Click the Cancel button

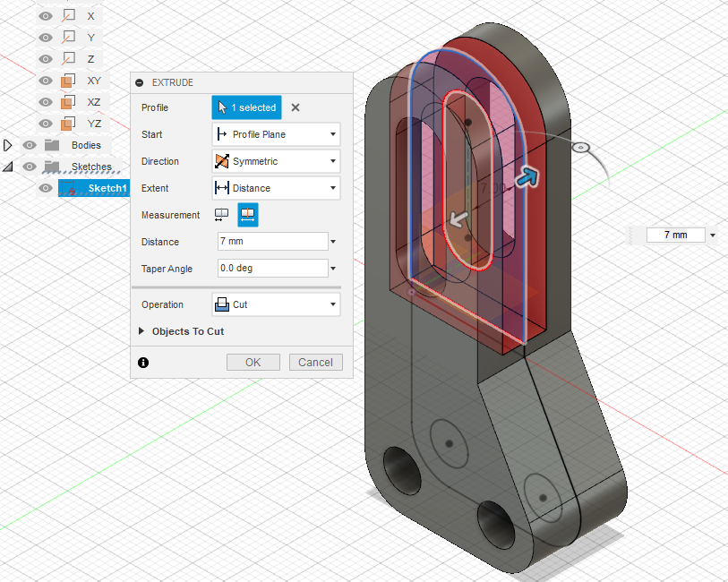pyautogui.click(x=316, y=363)
